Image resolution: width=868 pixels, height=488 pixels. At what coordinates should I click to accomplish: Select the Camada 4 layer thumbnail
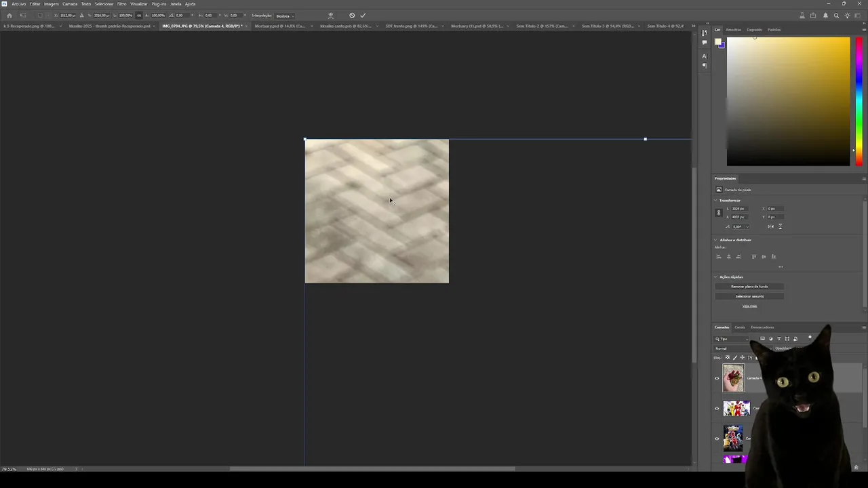tap(733, 378)
